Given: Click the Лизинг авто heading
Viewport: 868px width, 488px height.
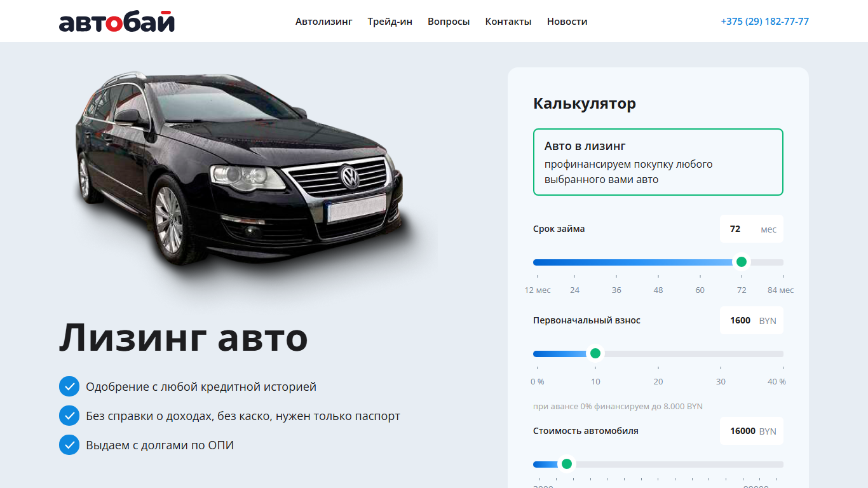Looking at the screenshot, I should pyautogui.click(x=184, y=337).
